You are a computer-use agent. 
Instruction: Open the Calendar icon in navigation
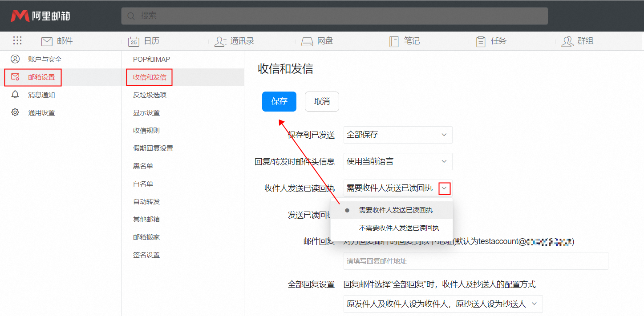click(x=134, y=41)
